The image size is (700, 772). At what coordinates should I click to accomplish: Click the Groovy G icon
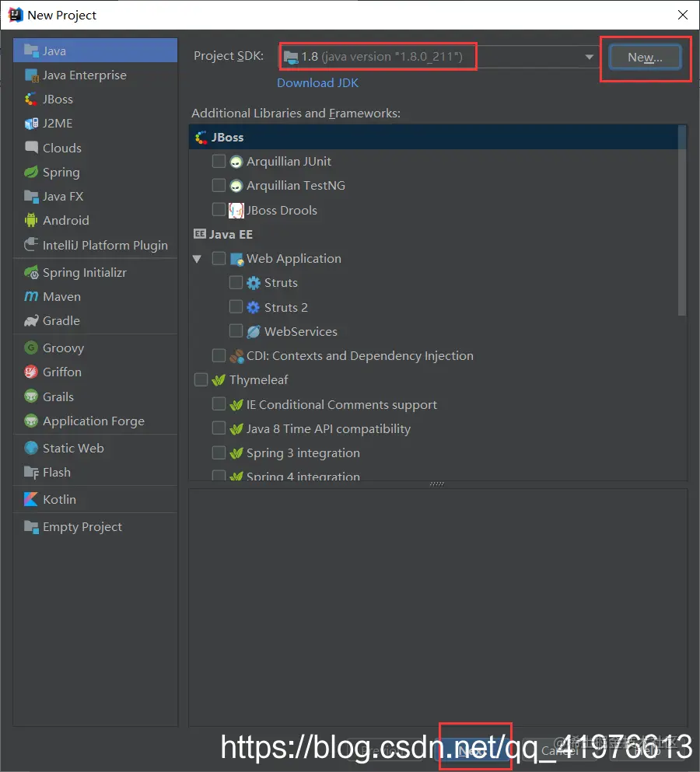pyautogui.click(x=31, y=348)
